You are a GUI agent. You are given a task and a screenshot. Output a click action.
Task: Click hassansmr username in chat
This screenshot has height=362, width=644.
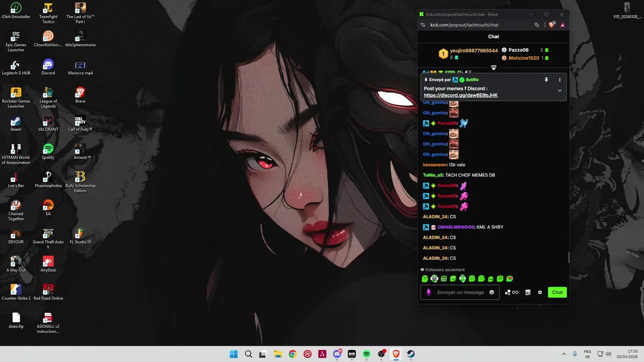pyautogui.click(x=435, y=164)
